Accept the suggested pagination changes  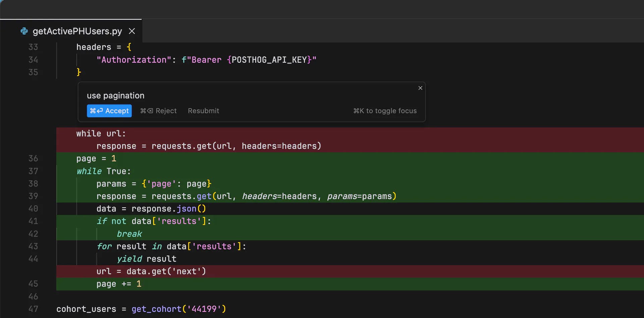[x=109, y=111]
